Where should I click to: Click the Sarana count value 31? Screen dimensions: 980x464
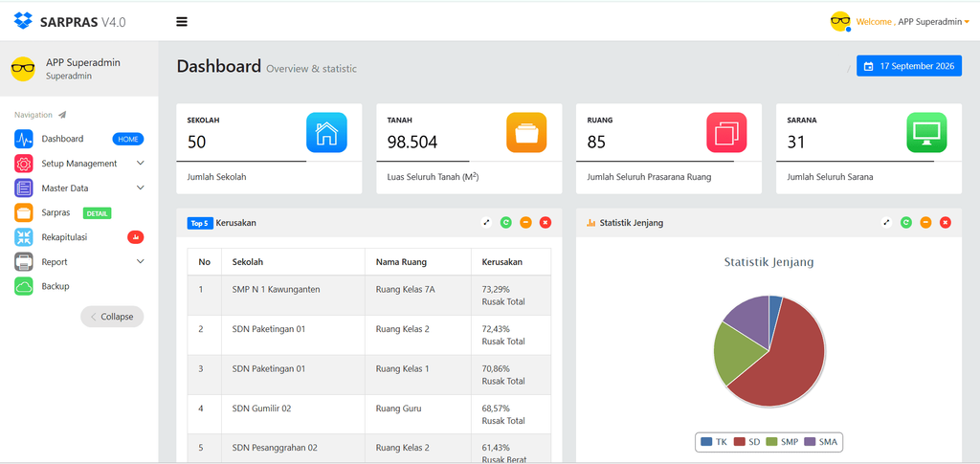point(795,143)
